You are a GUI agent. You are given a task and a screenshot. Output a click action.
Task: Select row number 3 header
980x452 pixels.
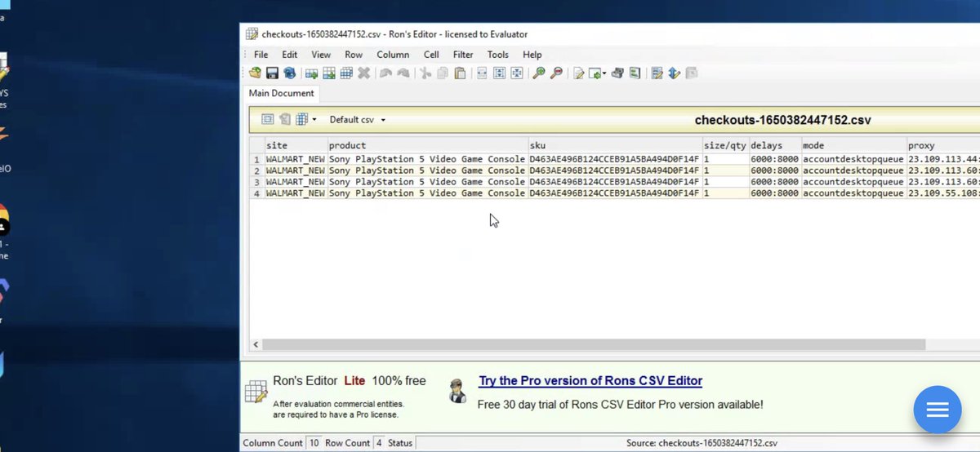point(256,182)
